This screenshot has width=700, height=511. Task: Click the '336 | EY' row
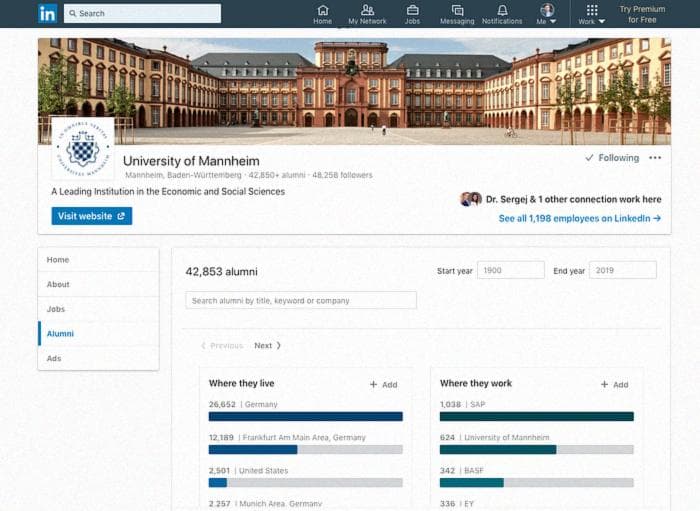pyautogui.click(x=457, y=504)
